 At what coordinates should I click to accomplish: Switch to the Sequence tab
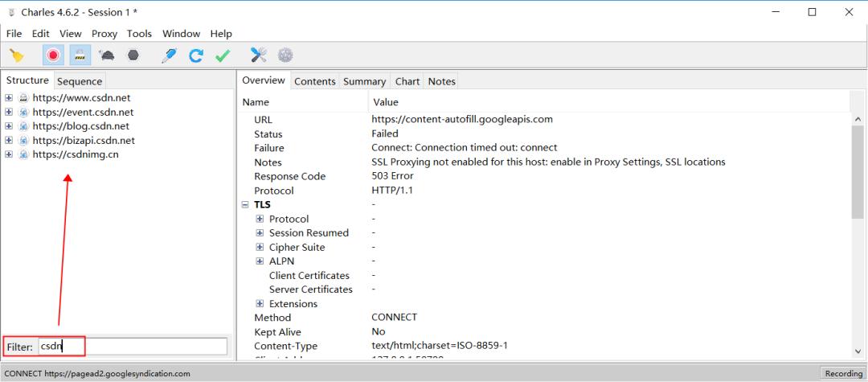pyautogui.click(x=80, y=81)
